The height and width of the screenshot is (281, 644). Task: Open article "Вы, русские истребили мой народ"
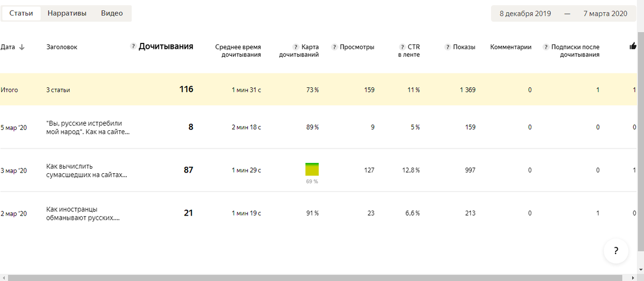coord(89,127)
